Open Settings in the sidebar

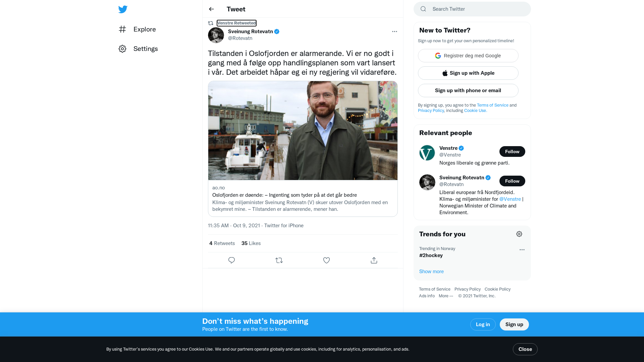138,49
